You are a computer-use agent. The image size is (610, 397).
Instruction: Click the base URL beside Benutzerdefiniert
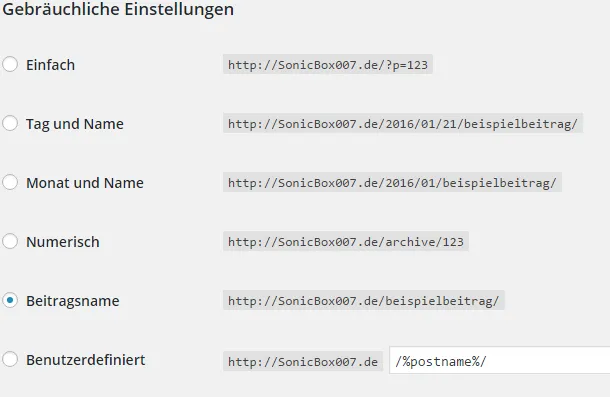[303, 361]
